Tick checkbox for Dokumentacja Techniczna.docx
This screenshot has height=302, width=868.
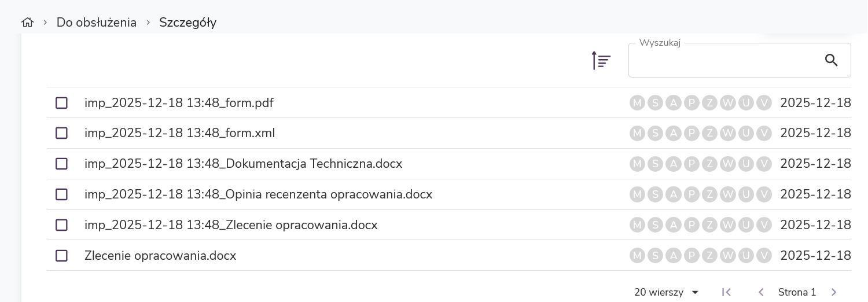pos(61,164)
